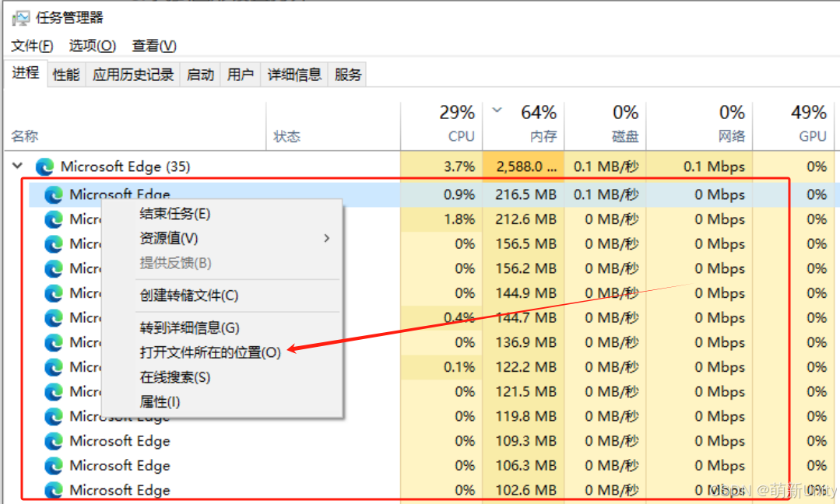Click Edge icon in 102.6 MB row

click(54, 490)
